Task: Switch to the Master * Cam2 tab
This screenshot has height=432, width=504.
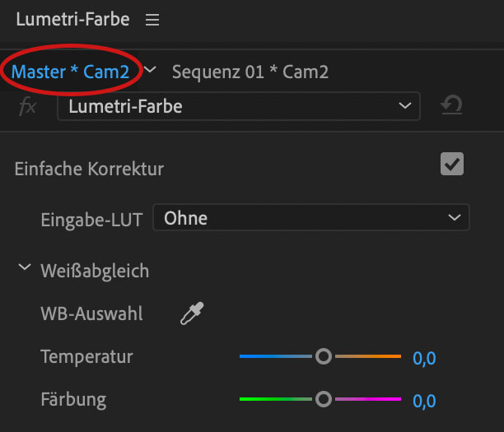Action: coord(70,72)
